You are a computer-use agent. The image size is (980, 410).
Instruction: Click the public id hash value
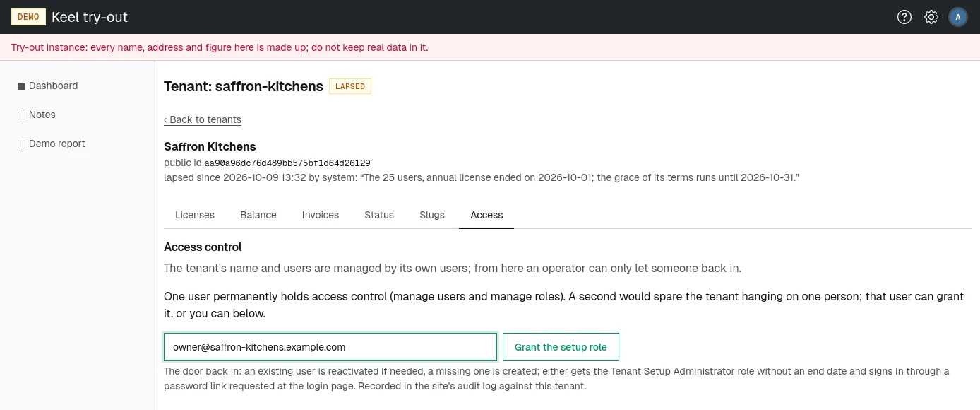[x=287, y=163]
